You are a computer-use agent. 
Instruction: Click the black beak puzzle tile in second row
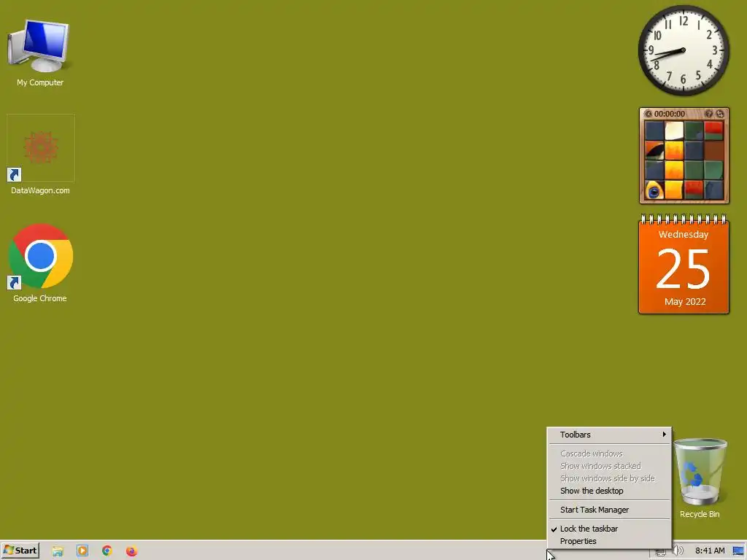click(654, 150)
